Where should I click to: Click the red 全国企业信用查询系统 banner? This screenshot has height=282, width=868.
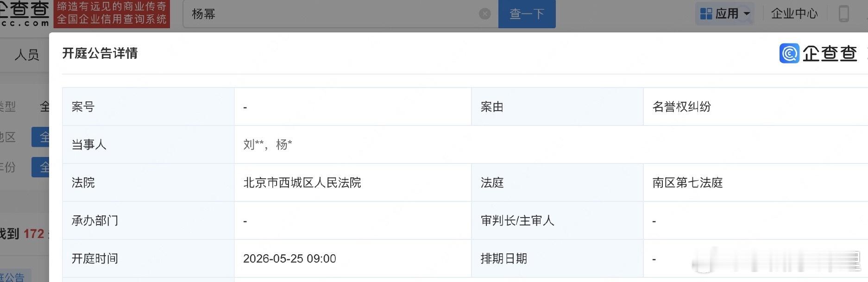click(113, 14)
